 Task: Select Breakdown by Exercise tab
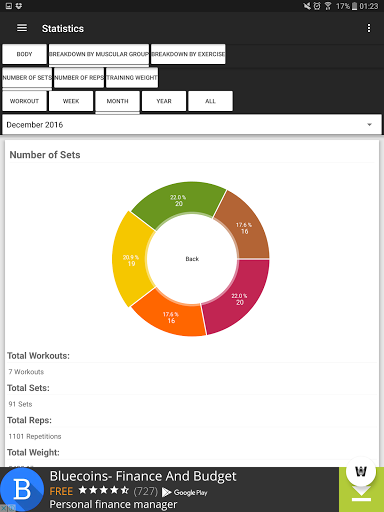click(188, 54)
